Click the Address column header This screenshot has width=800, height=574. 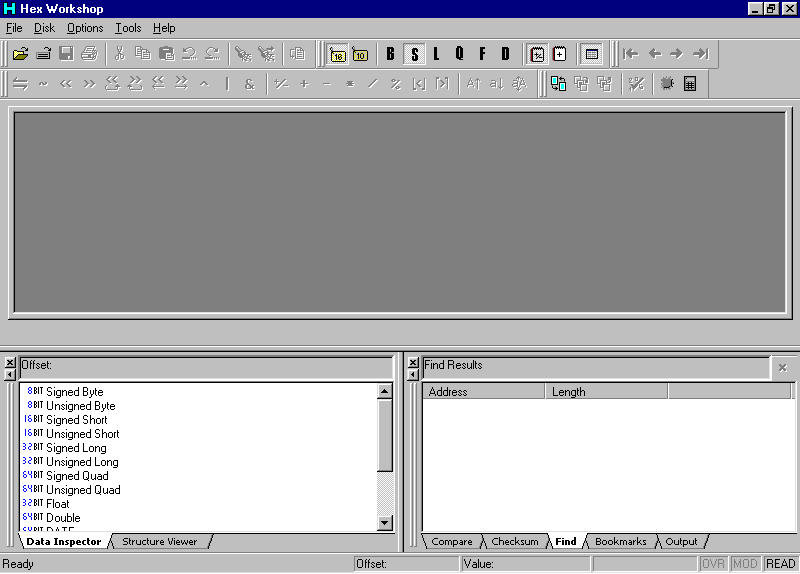pos(484,392)
